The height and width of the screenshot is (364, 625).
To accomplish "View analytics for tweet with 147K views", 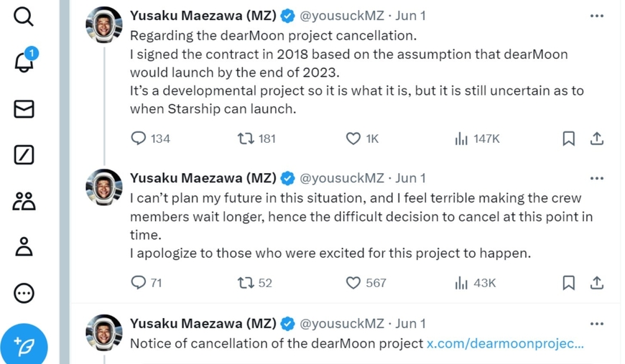I will tap(461, 139).
